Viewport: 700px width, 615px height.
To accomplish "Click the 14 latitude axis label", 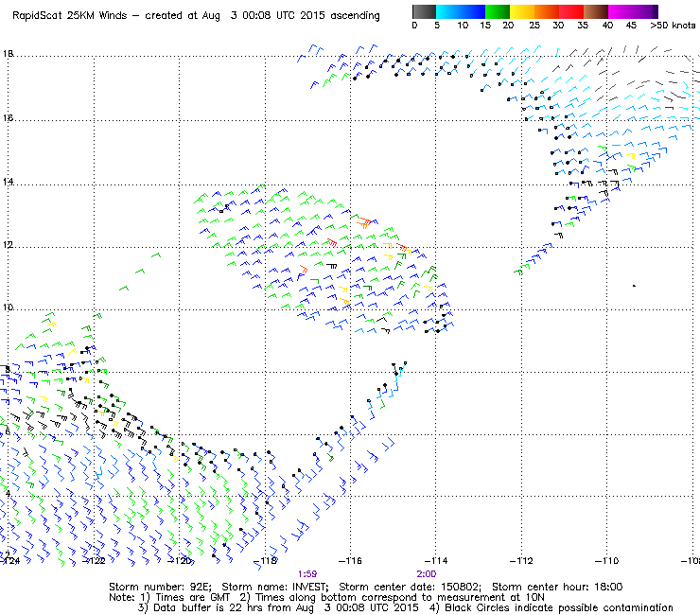I will (8, 182).
